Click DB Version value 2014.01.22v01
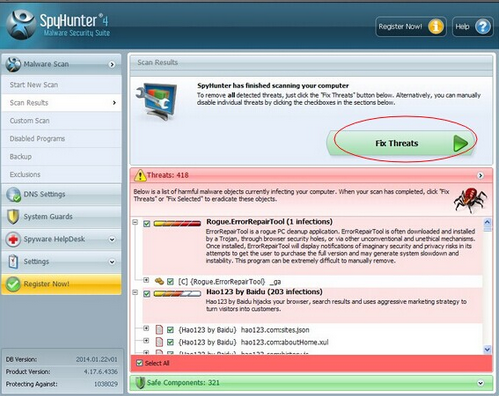The height and width of the screenshot is (396, 500). (97, 359)
